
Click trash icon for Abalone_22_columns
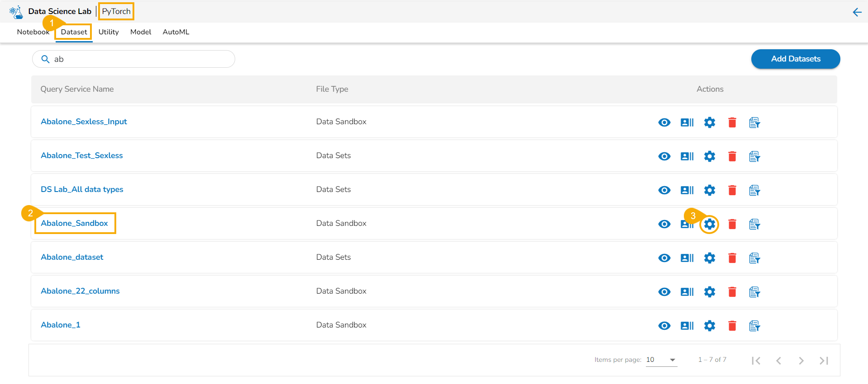[732, 292]
